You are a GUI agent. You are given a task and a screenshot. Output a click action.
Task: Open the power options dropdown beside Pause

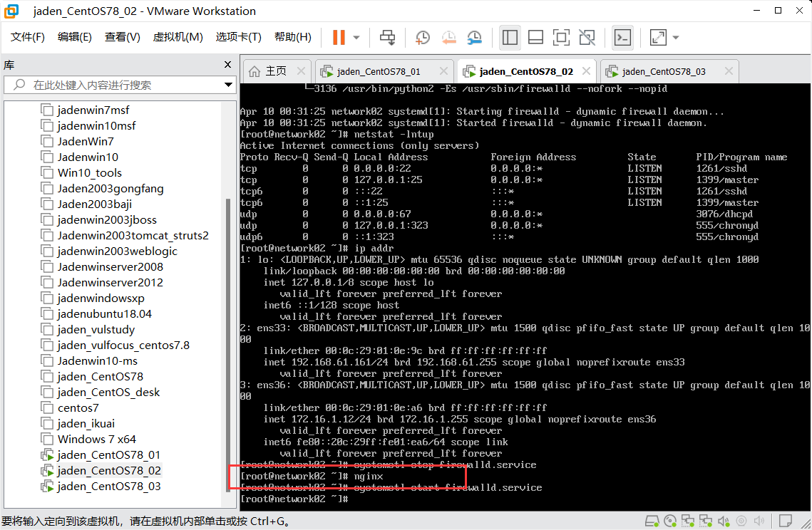click(x=356, y=37)
